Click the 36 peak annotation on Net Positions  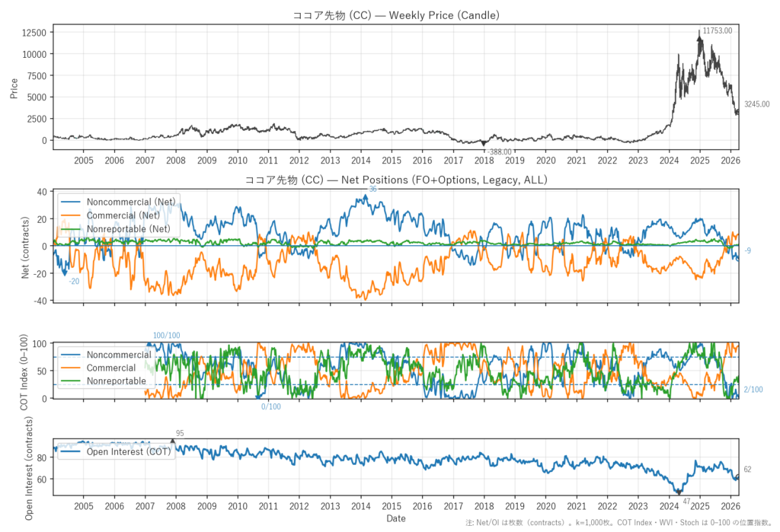pos(372,189)
